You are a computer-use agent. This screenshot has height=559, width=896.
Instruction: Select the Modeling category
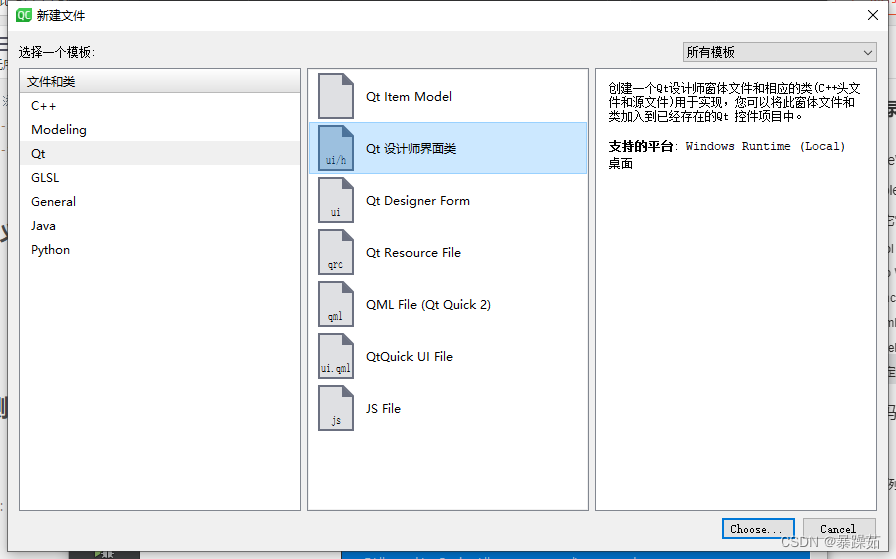(x=160, y=130)
